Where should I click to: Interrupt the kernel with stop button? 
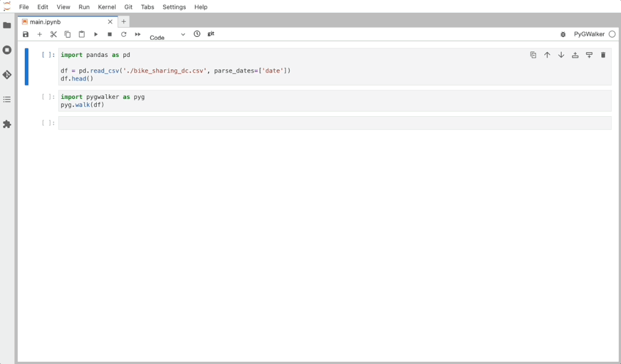click(x=109, y=34)
